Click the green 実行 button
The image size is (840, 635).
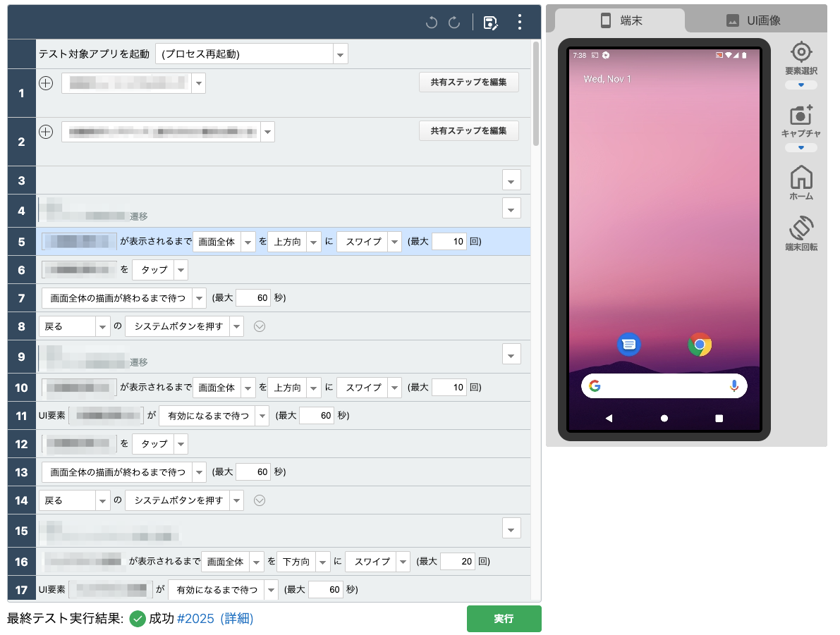(x=504, y=619)
